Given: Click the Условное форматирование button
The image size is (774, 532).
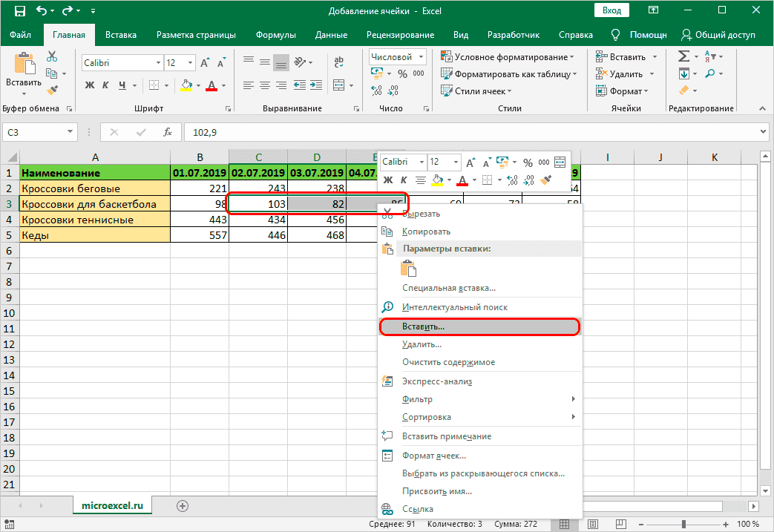Looking at the screenshot, I should (x=507, y=57).
